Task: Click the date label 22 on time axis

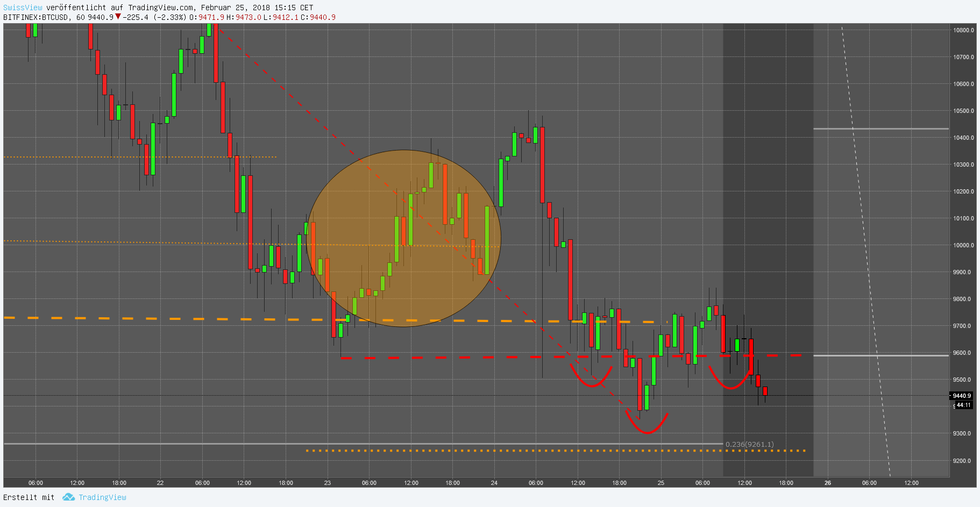Action: tap(160, 483)
